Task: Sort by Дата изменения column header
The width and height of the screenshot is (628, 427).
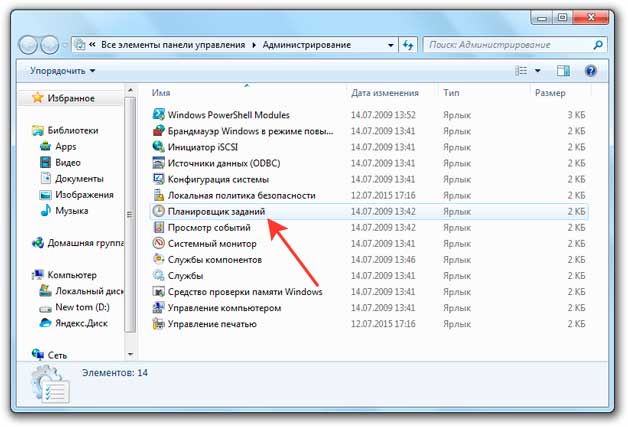Action: 385,93
